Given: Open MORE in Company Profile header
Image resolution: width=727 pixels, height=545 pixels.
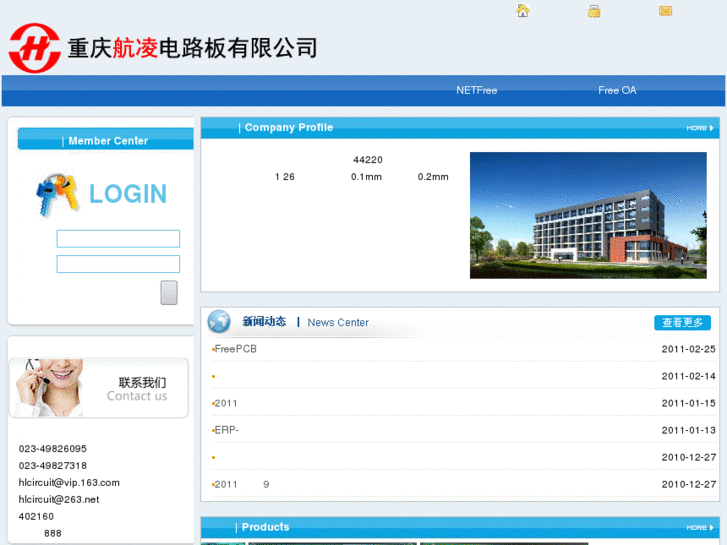Looking at the screenshot, I should coord(700,128).
